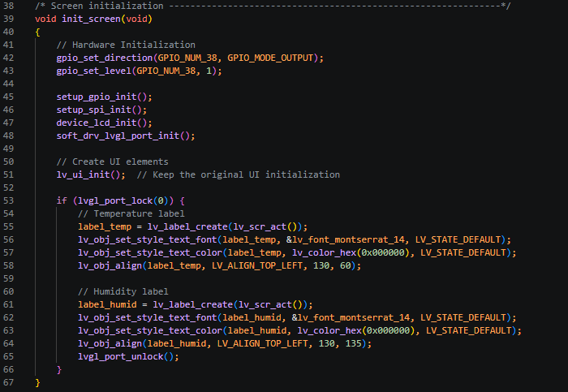This screenshot has width=568, height=392.
Task: Click the 'Keep the original UI initialization' comment
Action: (x=247, y=175)
